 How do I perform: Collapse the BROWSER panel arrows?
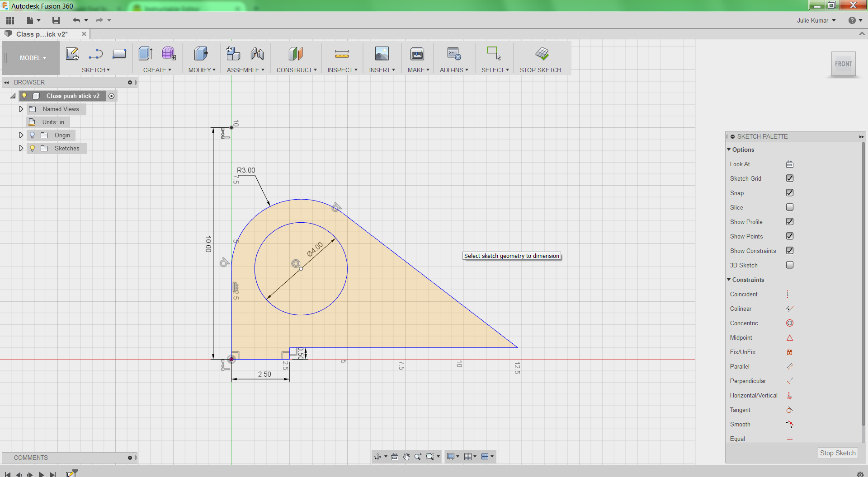[x=7, y=82]
